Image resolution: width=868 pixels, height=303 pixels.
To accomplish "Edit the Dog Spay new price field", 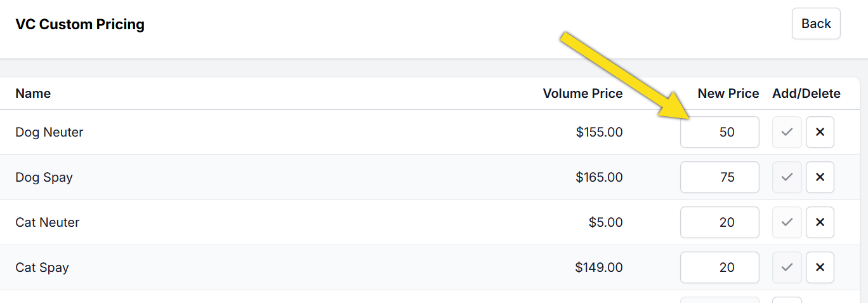I will [720, 177].
